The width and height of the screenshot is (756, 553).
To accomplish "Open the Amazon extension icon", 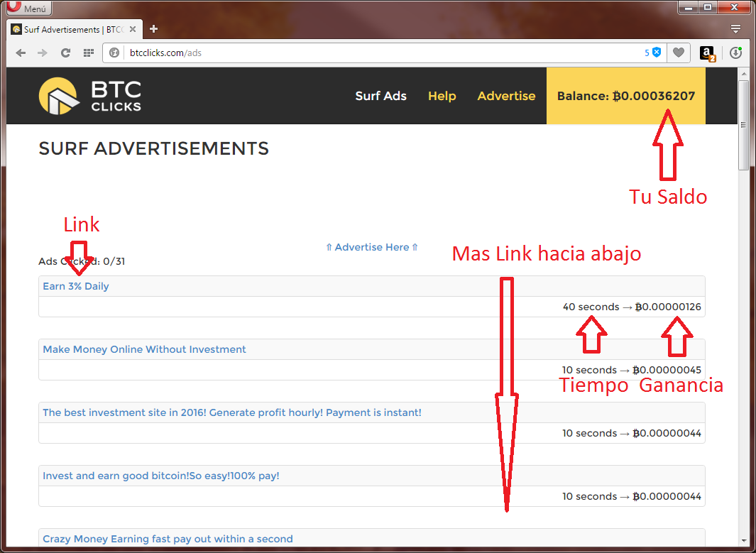I will (x=707, y=53).
